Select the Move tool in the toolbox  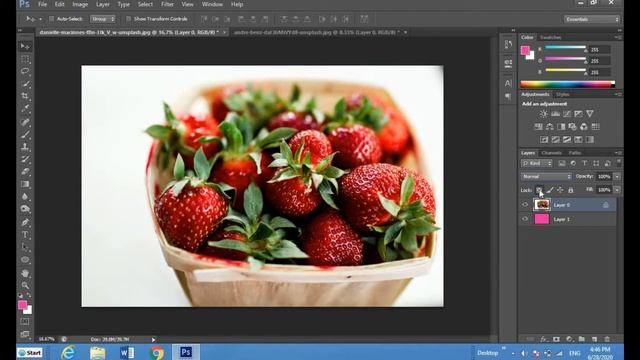tap(25, 47)
